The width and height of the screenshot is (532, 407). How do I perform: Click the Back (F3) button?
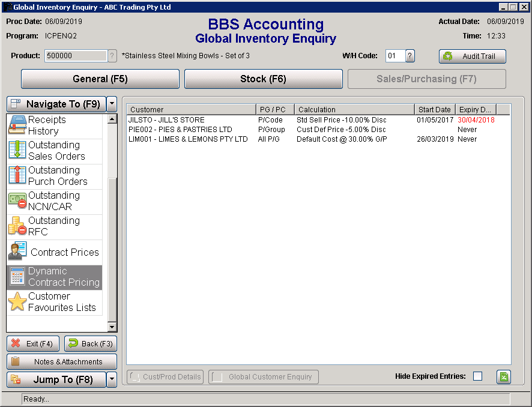(x=91, y=344)
